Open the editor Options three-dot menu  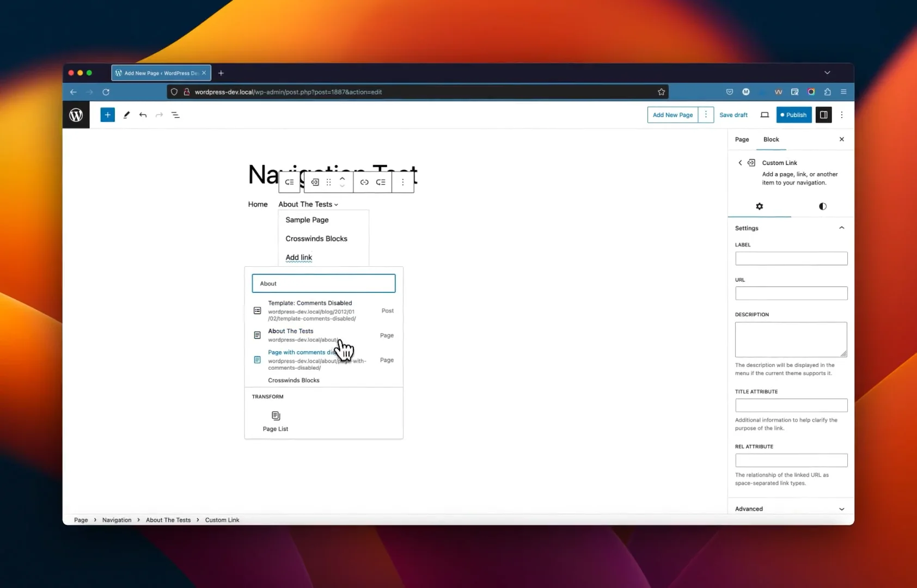tap(841, 115)
